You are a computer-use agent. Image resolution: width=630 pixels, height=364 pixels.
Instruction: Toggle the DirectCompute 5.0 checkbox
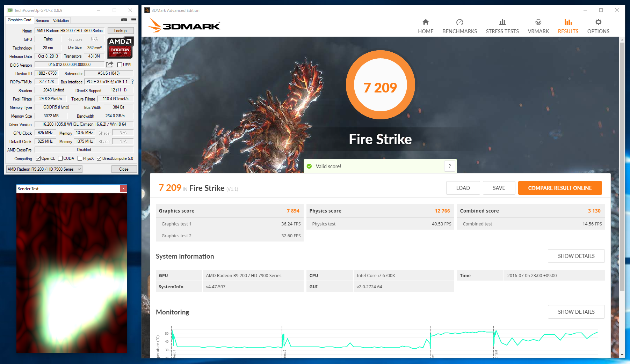(x=99, y=158)
